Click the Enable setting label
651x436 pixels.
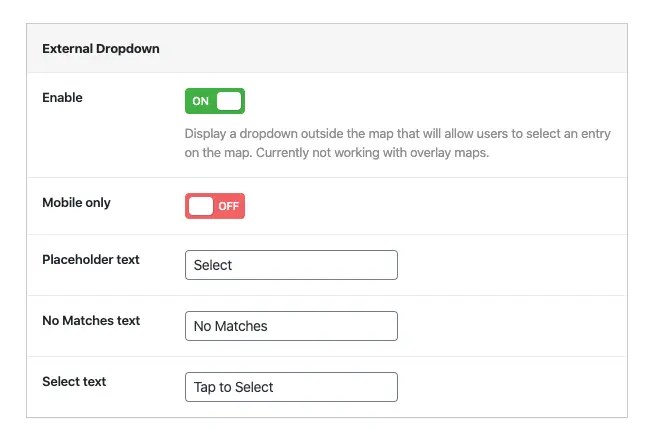(x=62, y=98)
